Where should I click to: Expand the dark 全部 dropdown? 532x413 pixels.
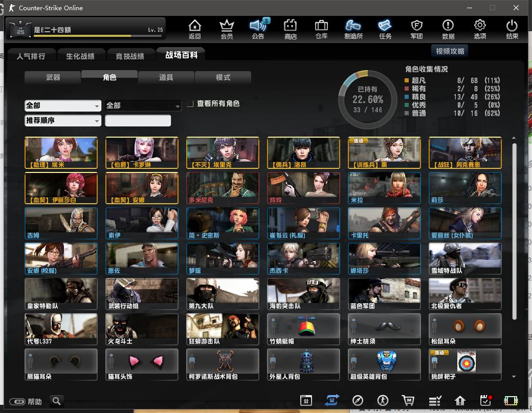pos(143,105)
